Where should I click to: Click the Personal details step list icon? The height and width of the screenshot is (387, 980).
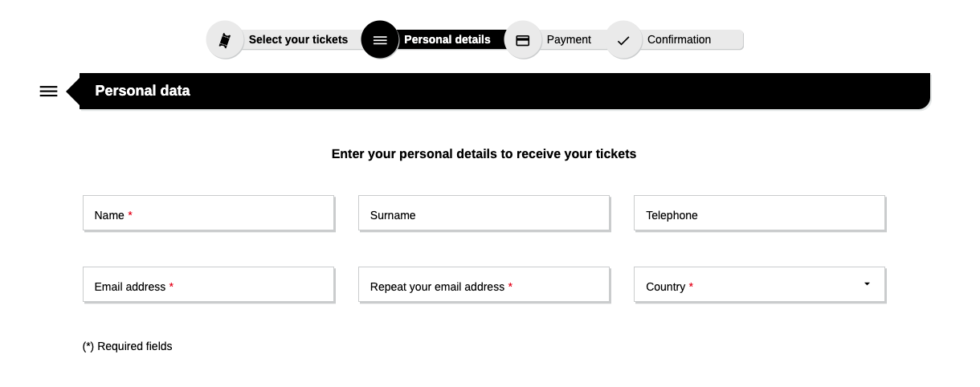coord(380,40)
